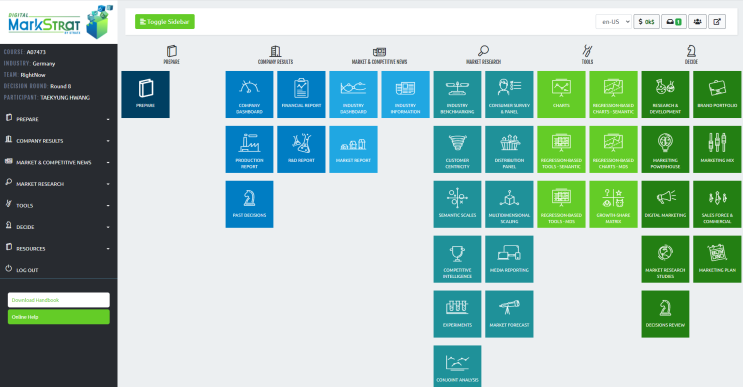Open the Market Forecast tile

click(x=509, y=314)
